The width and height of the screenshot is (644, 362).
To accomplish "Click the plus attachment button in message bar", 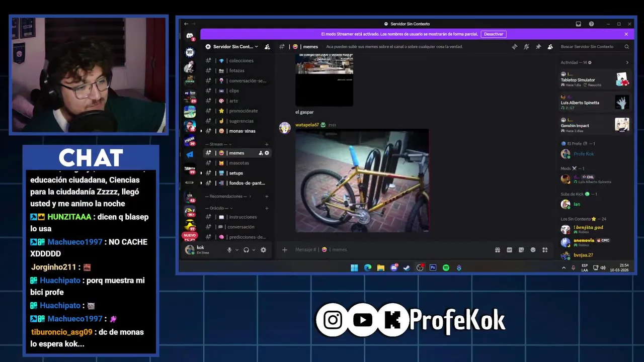I will (284, 250).
